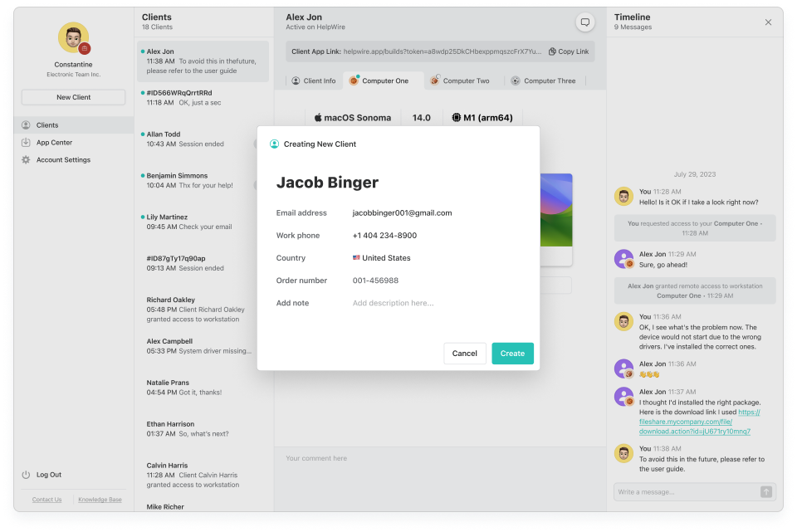
Task: Click the work phone number field
Action: pos(384,235)
